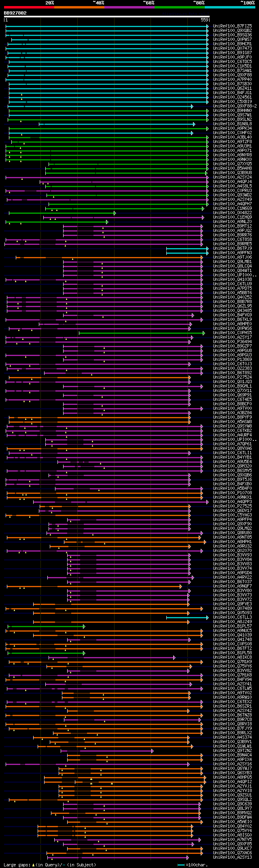Image resolution: width=259 pixels, height=868 pixels.
Task: Select hit UniRef100_Q9SQL2
Action: coord(232,799)
